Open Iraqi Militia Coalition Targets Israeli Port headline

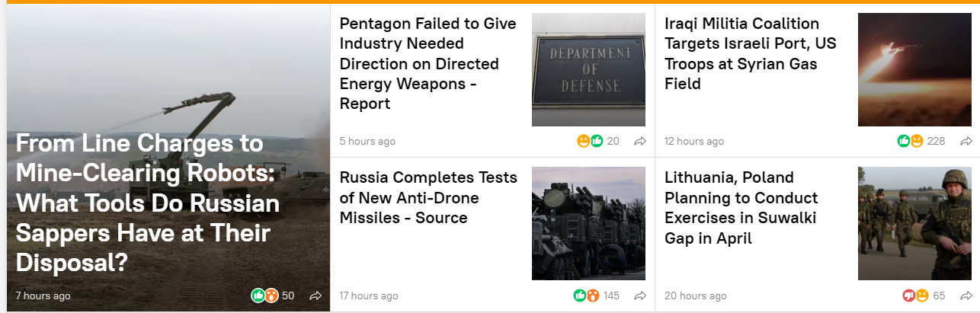tap(751, 54)
